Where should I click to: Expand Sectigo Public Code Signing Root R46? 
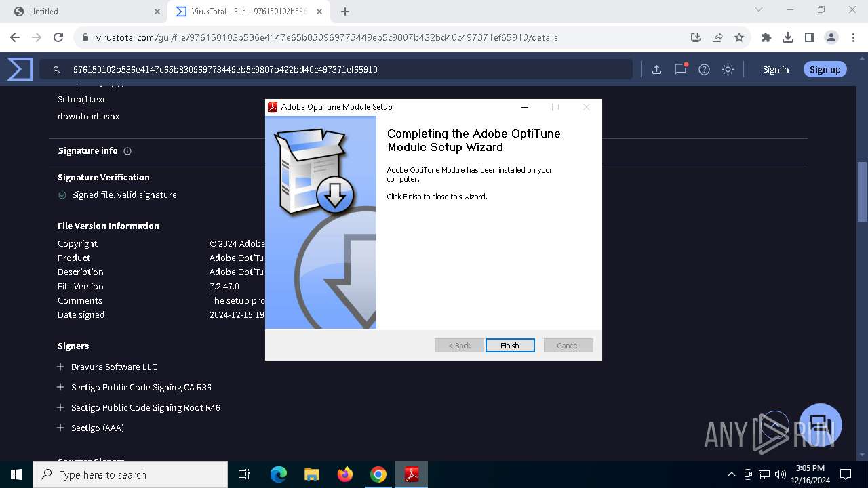pyautogui.click(x=61, y=407)
